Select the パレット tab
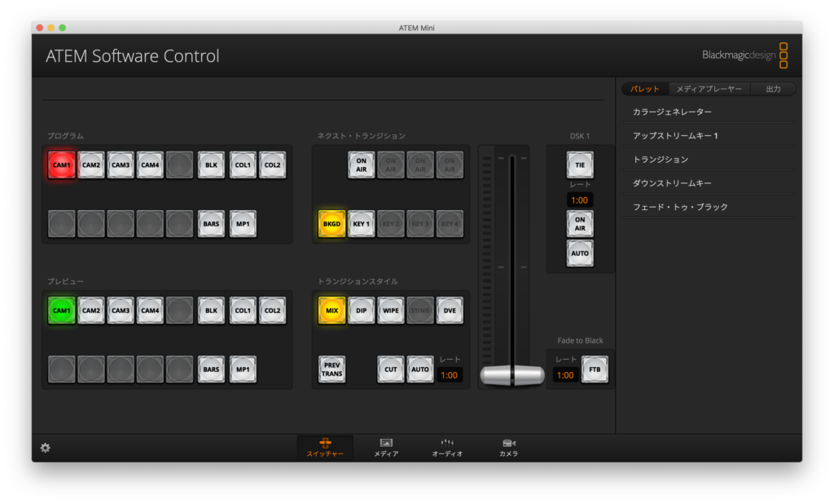834x504 pixels. point(645,89)
